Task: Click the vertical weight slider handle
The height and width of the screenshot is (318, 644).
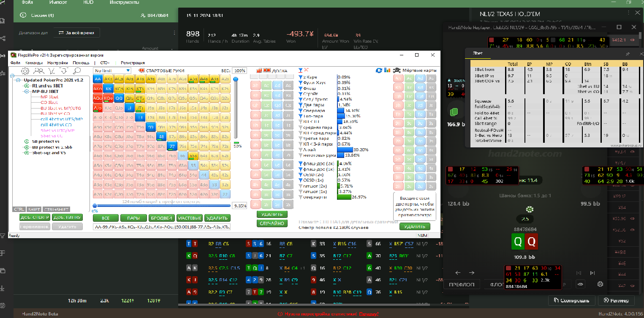Action: [236, 79]
